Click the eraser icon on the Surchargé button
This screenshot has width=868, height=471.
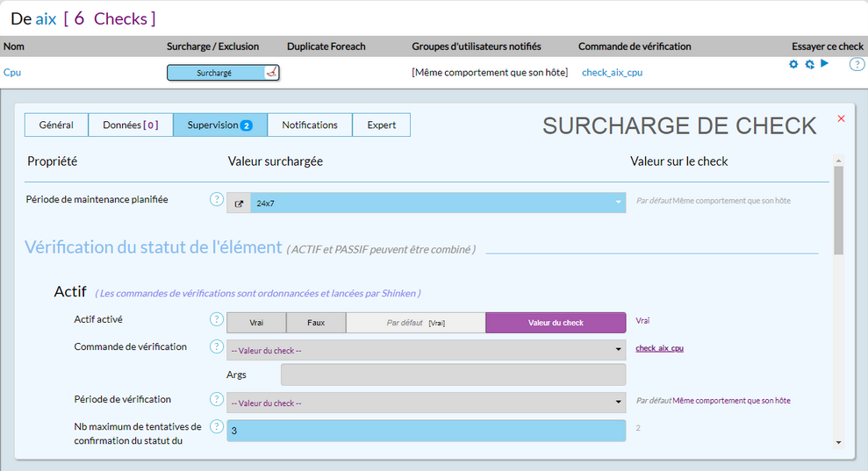(271, 73)
